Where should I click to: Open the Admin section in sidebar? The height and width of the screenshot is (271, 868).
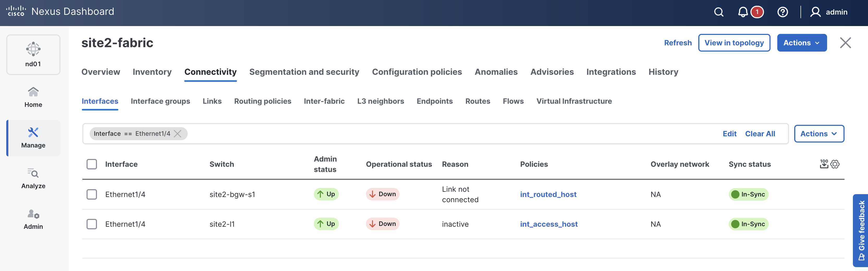click(33, 219)
